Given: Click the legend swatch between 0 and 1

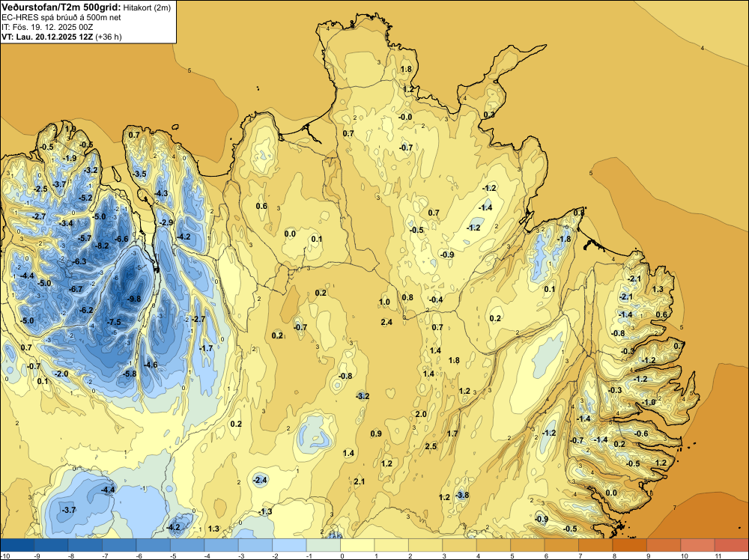Looking at the screenshot, I should (357, 545).
